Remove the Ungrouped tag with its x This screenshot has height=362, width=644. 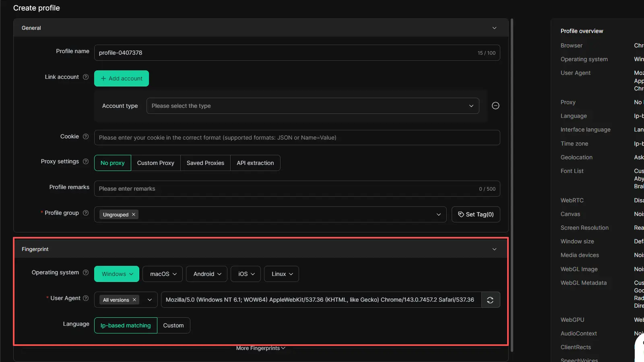click(x=134, y=215)
